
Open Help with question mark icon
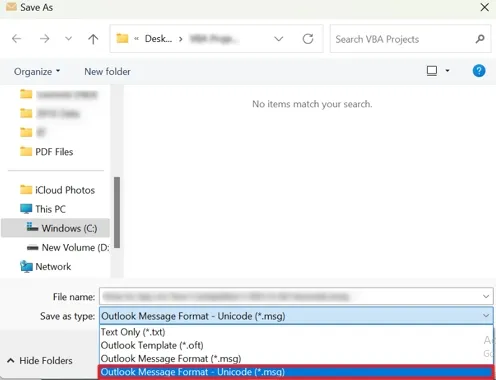tap(479, 71)
